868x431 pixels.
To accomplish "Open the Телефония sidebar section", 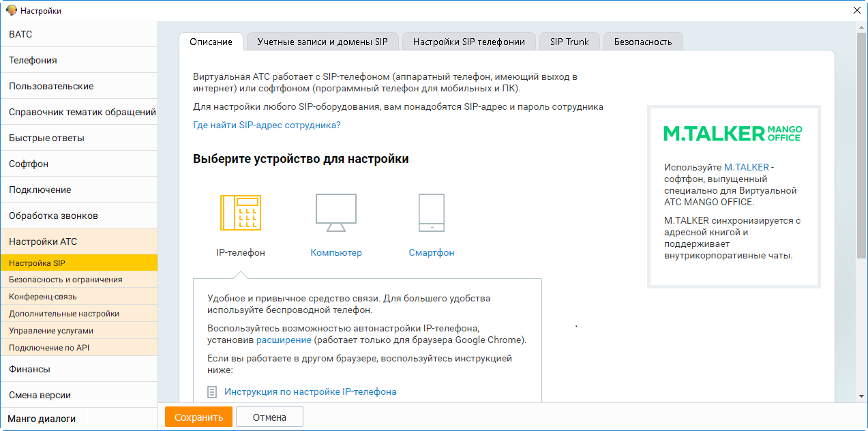I will [79, 60].
